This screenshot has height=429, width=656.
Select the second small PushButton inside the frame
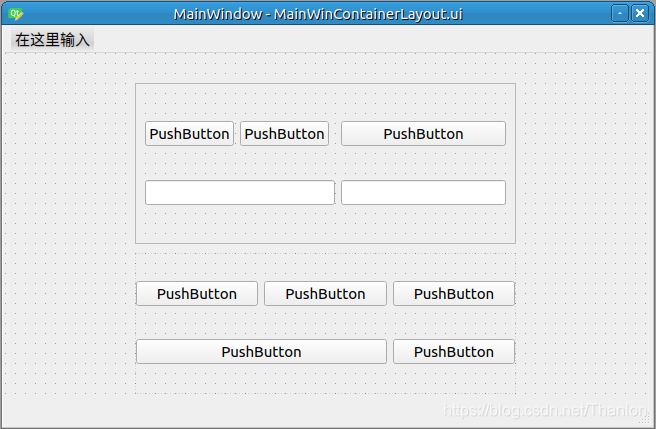point(284,134)
